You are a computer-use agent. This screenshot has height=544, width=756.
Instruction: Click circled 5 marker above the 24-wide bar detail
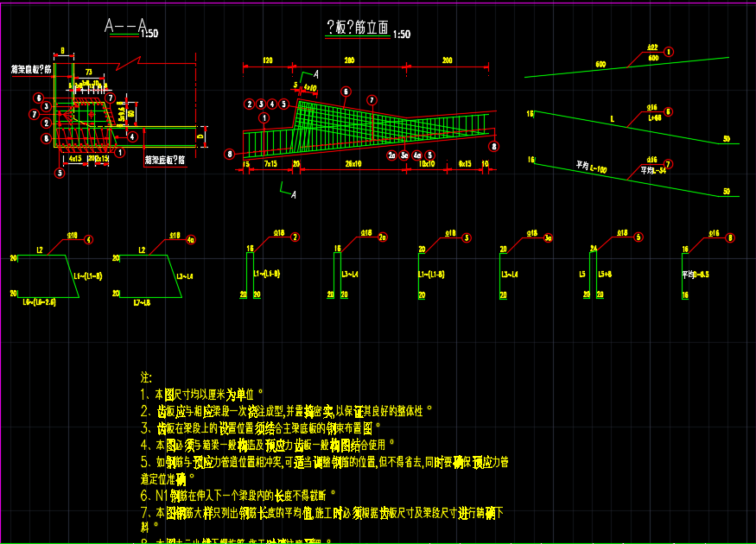638,237
